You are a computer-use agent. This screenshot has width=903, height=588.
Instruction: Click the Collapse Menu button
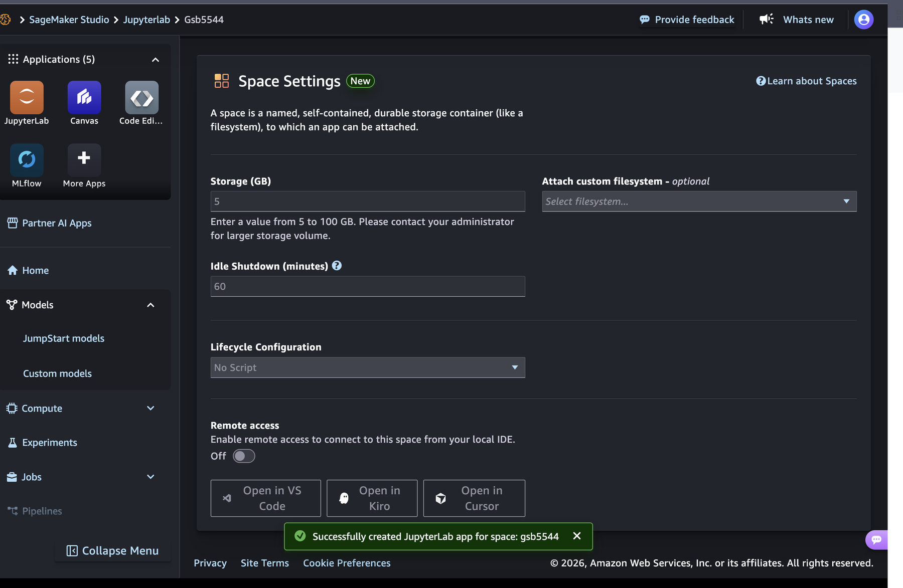click(x=113, y=550)
